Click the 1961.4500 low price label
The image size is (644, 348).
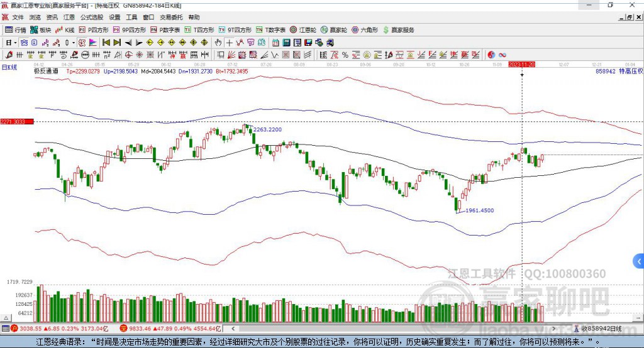coord(480,210)
